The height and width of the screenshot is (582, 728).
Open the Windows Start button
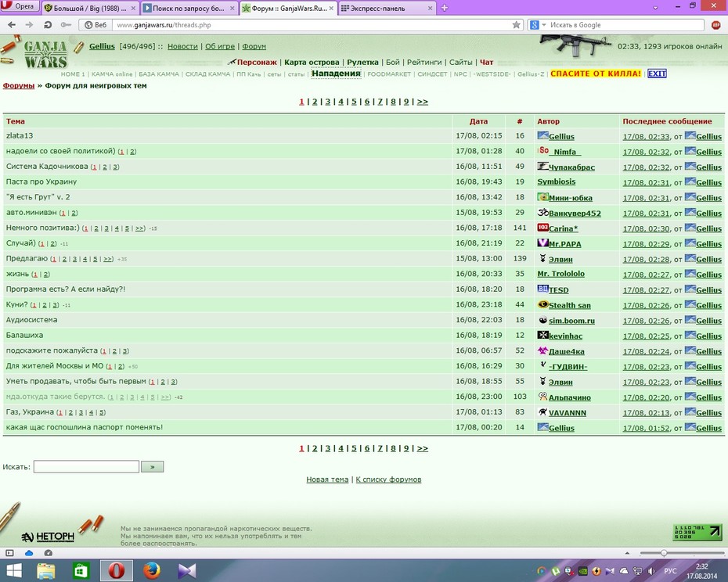[x=14, y=571]
